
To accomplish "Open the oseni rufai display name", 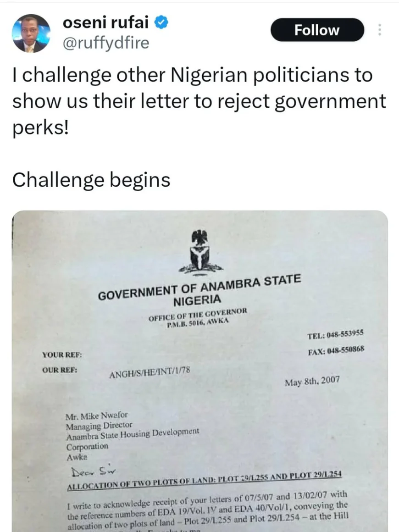I will [x=105, y=22].
